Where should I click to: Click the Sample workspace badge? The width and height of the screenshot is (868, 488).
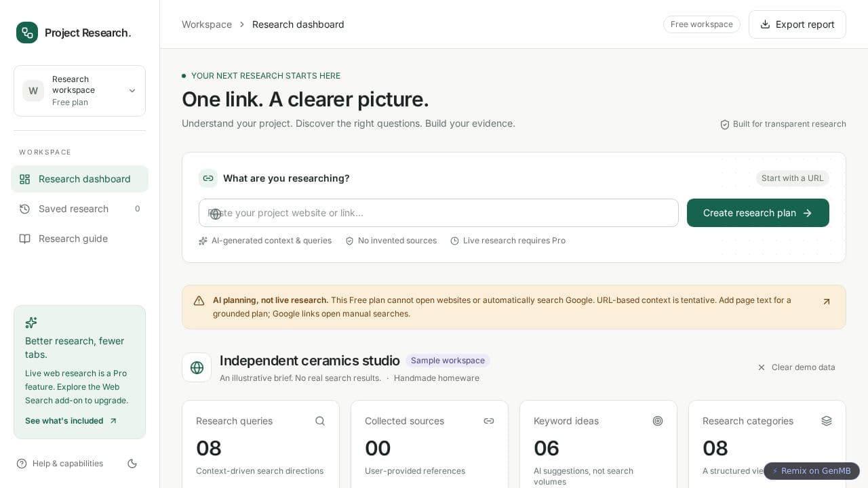click(x=448, y=361)
